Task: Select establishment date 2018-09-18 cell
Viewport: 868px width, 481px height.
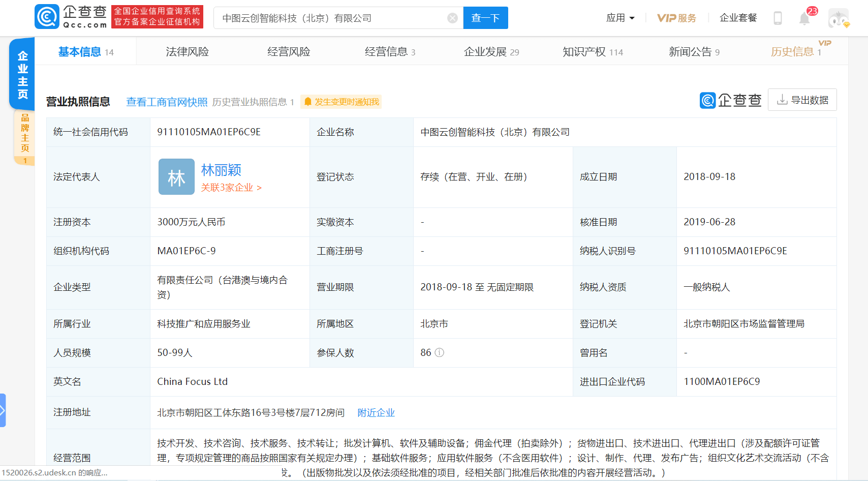Action: pyautogui.click(x=709, y=177)
